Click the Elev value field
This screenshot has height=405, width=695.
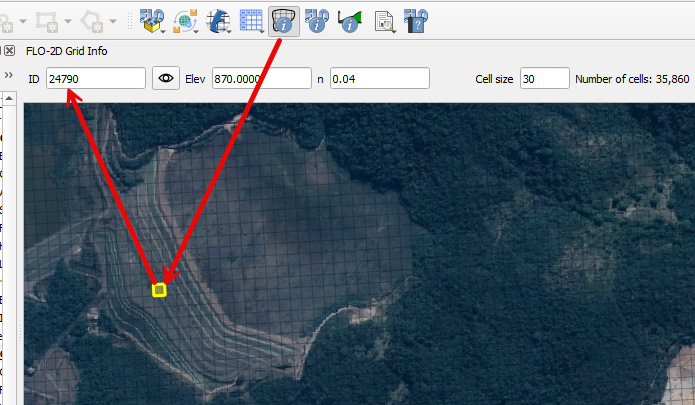(x=261, y=78)
